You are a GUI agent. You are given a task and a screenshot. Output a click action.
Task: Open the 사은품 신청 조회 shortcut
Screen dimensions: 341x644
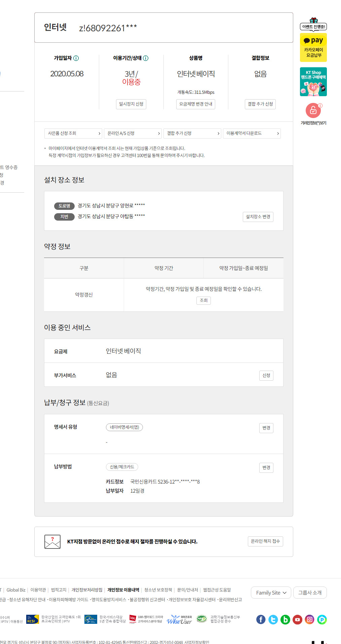coord(73,134)
